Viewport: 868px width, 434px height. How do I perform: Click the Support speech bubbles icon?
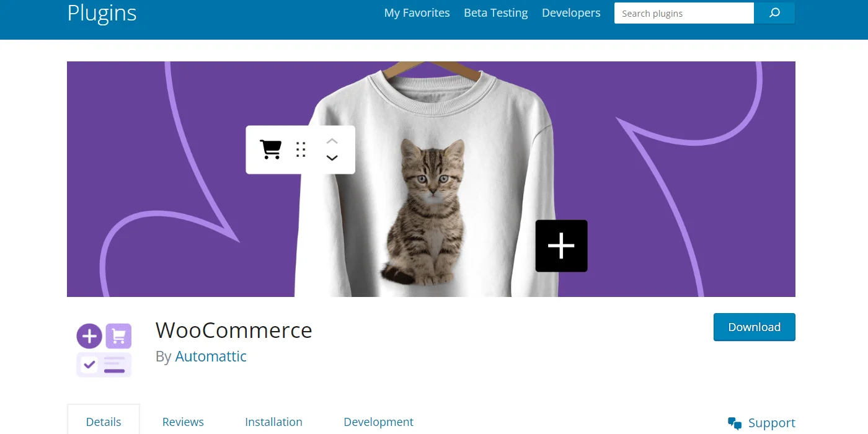(x=735, y=423)
